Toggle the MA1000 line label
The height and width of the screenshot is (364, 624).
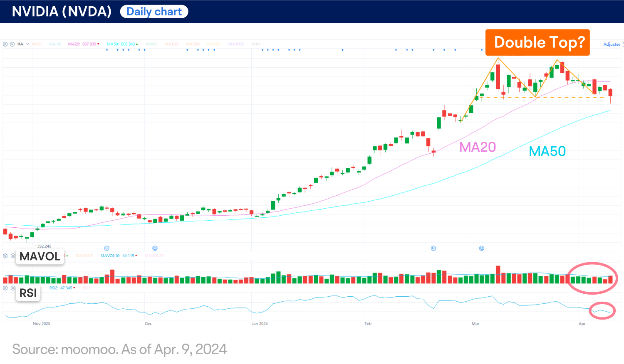coord(236,44)
